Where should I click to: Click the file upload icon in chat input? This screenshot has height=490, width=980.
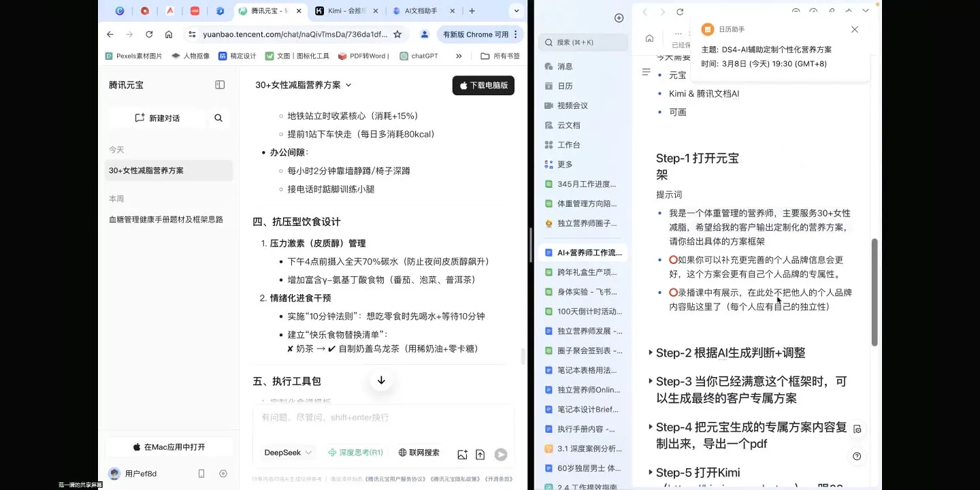point(480,453)
